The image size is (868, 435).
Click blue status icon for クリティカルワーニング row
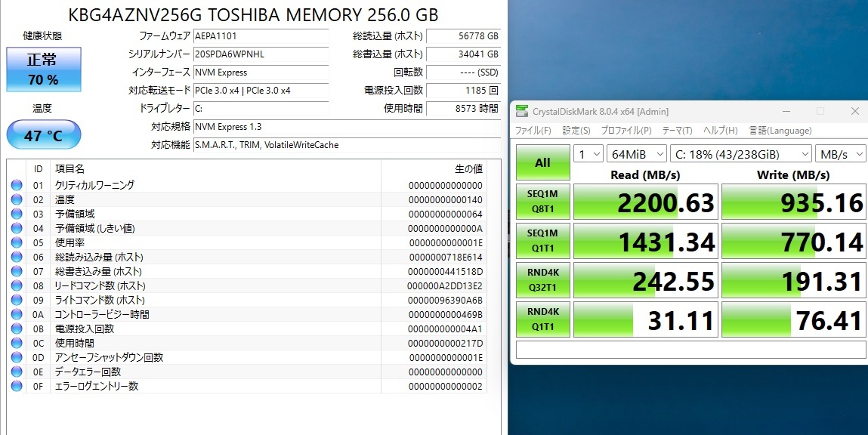click(17, 186)
